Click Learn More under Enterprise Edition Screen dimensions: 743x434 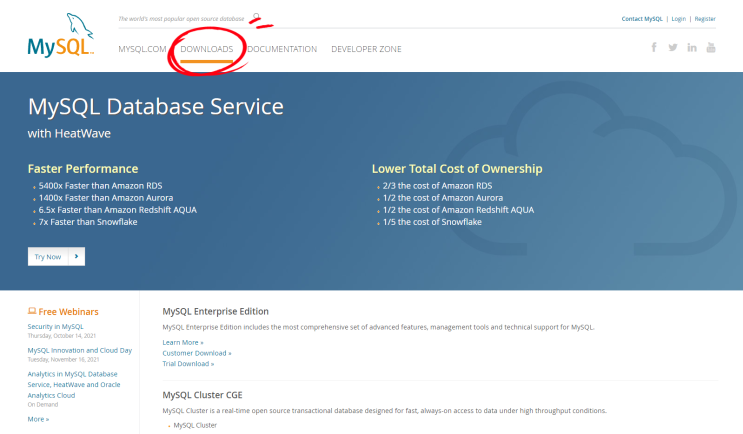point(183,342)
